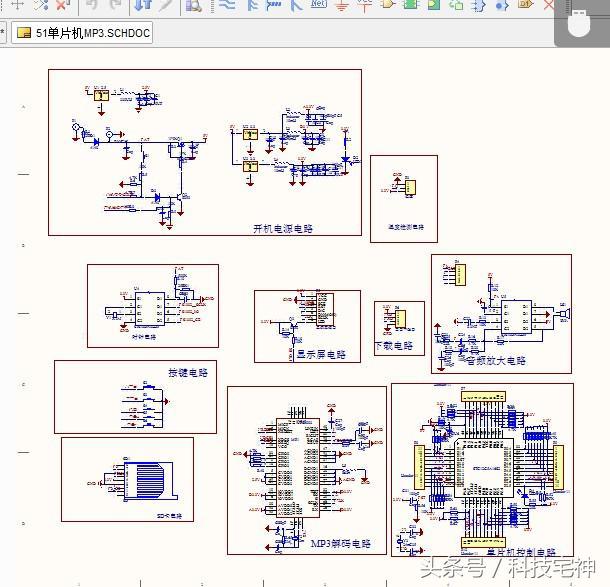This screenshot has width=610, height=587.
Task: Click the Up/Down Hierarchy arrows icon
Action: (x=143, y=5)
